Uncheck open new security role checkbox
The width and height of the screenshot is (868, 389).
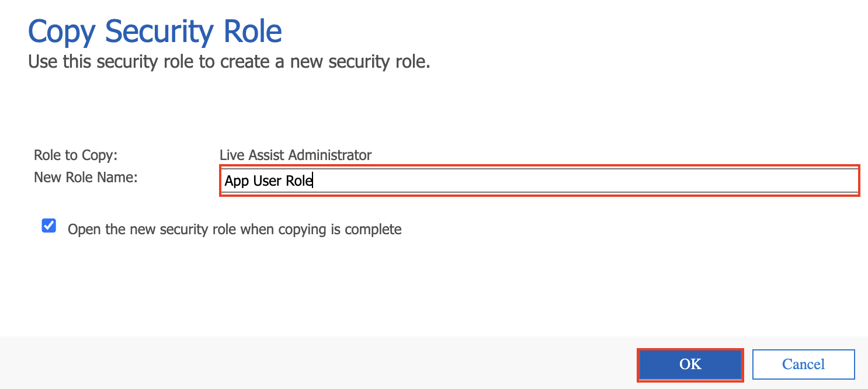tap(49, 226)
